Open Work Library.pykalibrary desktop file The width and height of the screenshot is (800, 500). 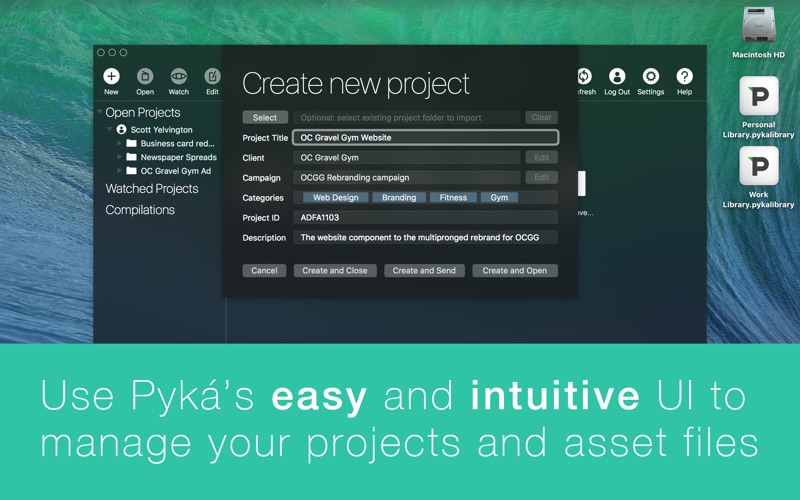[759, 166]
